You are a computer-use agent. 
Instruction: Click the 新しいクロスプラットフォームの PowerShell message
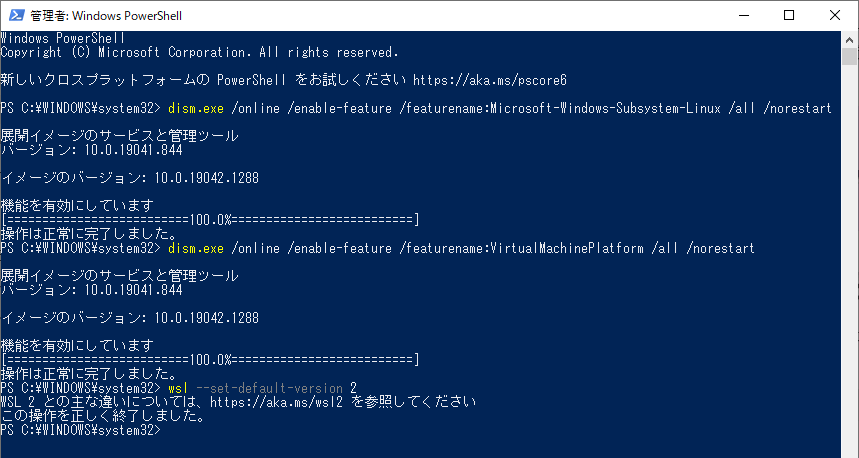click(143, 80)
